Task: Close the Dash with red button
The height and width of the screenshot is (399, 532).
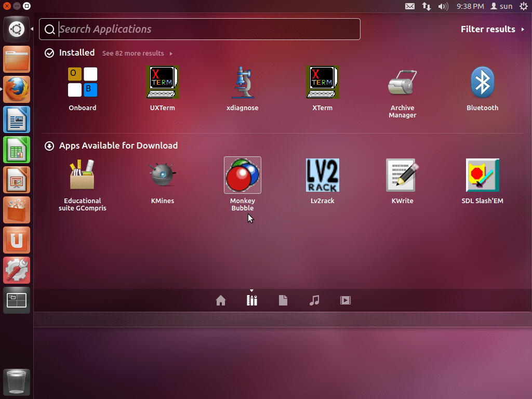Action: tap(7, 6)
